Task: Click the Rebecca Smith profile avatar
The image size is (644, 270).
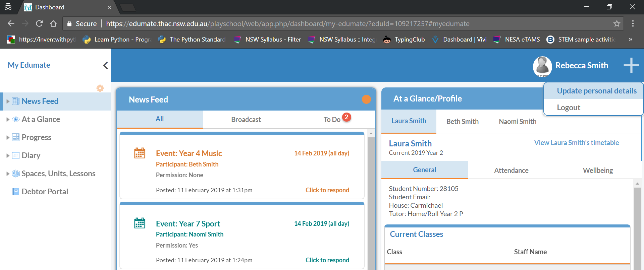Action: pos(542,66)
